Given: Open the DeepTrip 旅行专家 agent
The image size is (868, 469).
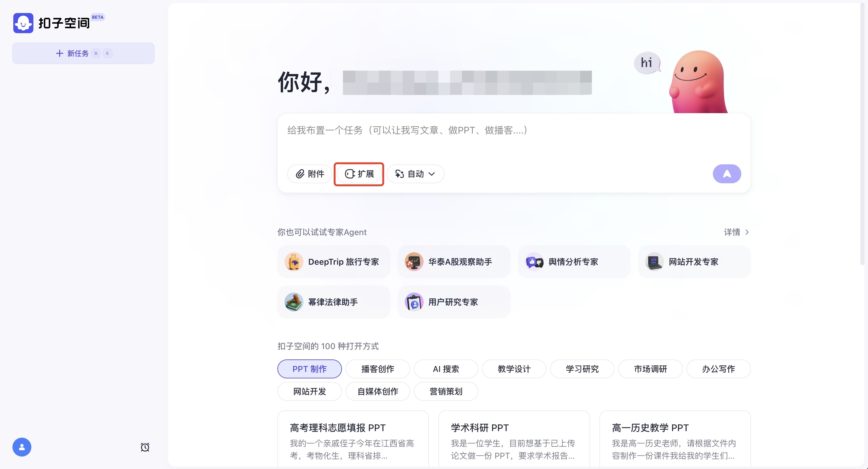Looking at the screenshot, I should tap(333, 262).
